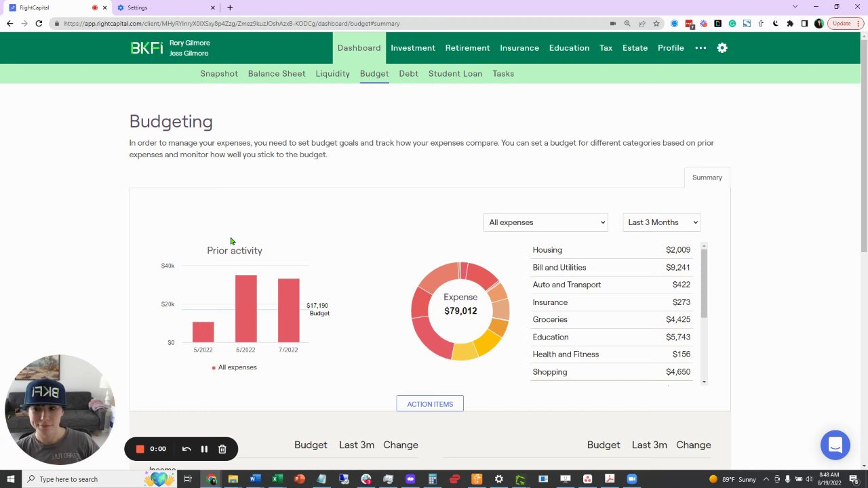Restart the recording with the undo arrow
Viewport: 868px width, 488px height.
tap(186, 449)
